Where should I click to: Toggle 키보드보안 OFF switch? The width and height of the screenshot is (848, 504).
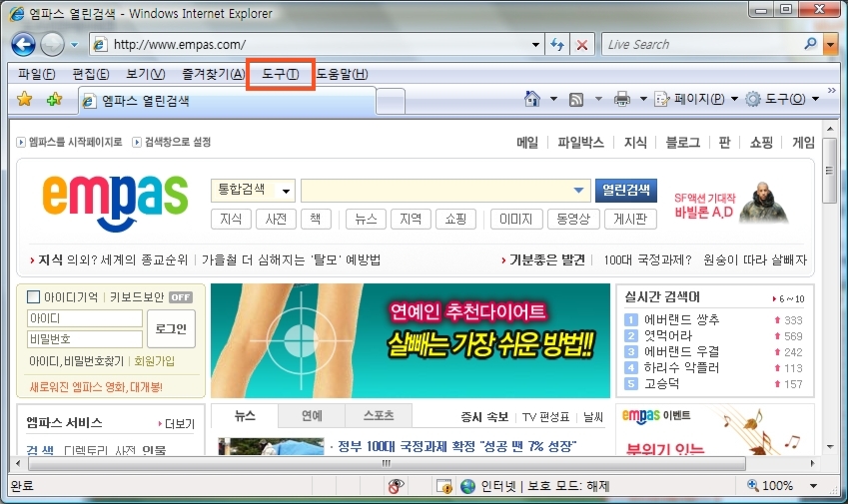coord(181,297)
